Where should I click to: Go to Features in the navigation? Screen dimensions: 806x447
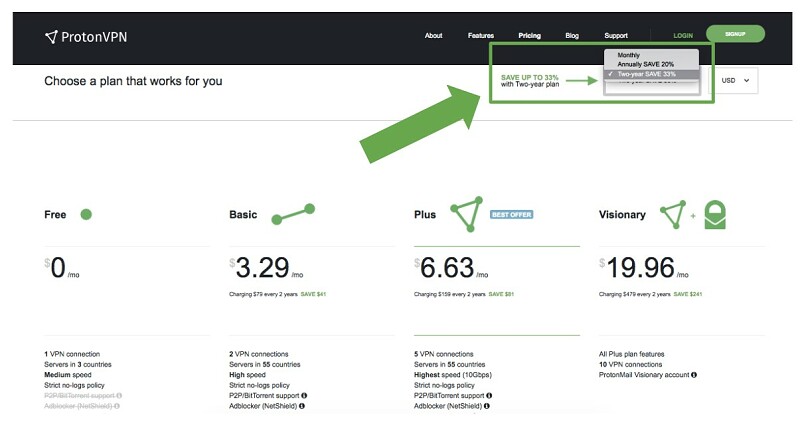(x=481, y=35)
